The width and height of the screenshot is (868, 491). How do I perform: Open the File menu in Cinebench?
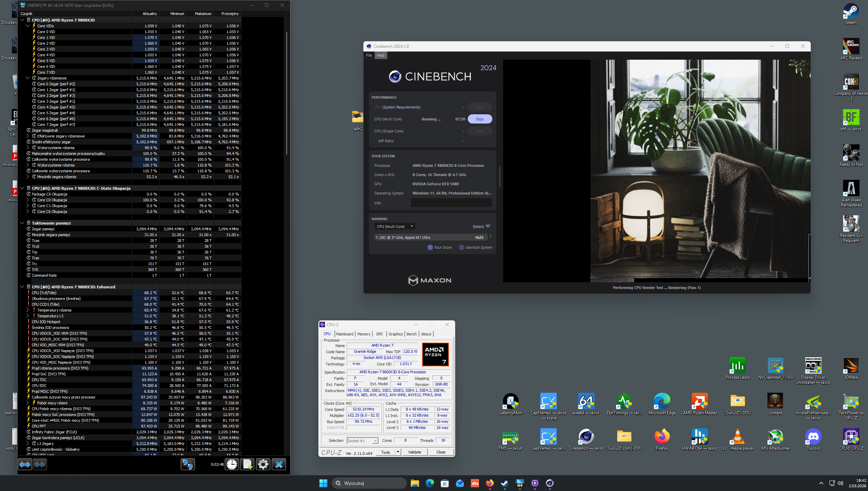[x=369, y=55]
